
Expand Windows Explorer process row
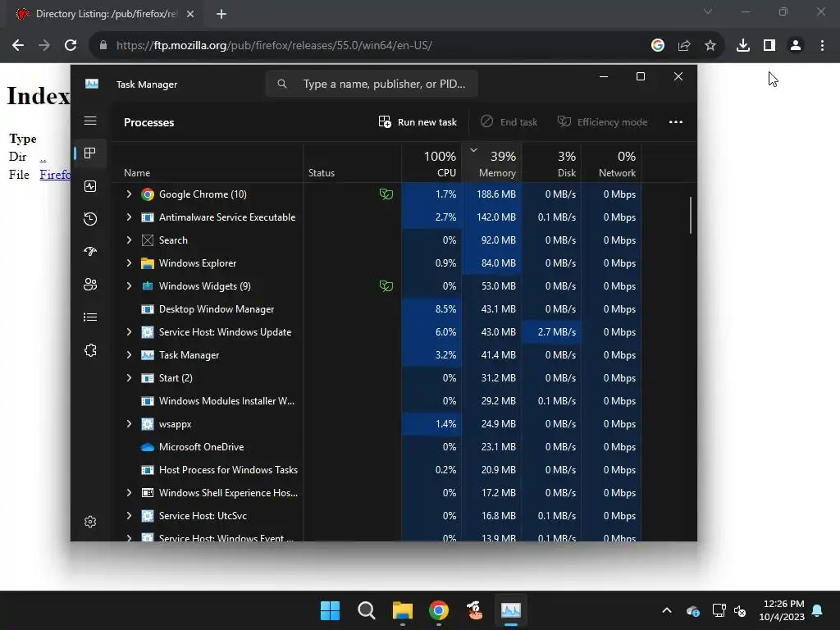129,263
